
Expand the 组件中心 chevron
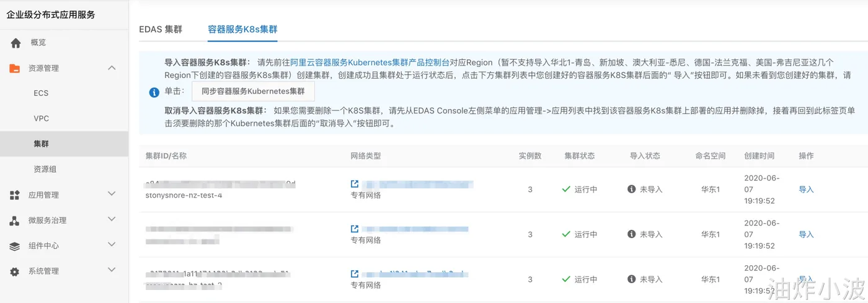click(x=112, y=245)
